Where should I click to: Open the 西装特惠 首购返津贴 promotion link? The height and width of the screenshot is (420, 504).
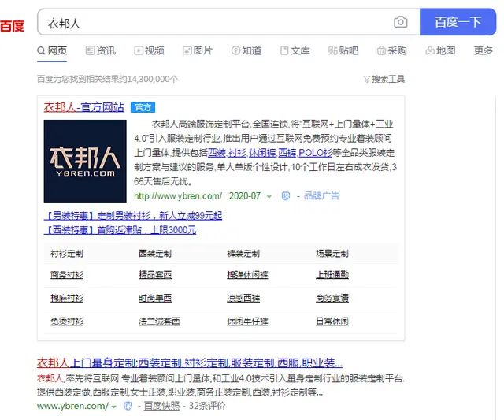point(120,230)
